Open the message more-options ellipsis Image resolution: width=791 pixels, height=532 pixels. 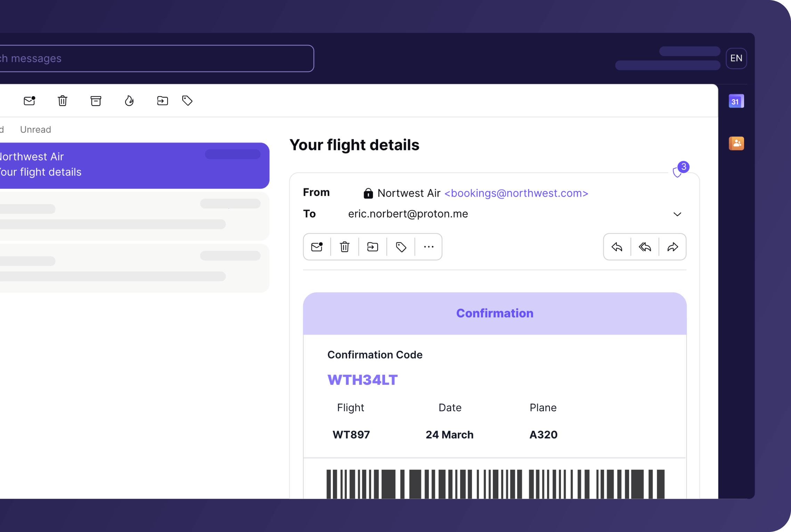coord(429,247)
